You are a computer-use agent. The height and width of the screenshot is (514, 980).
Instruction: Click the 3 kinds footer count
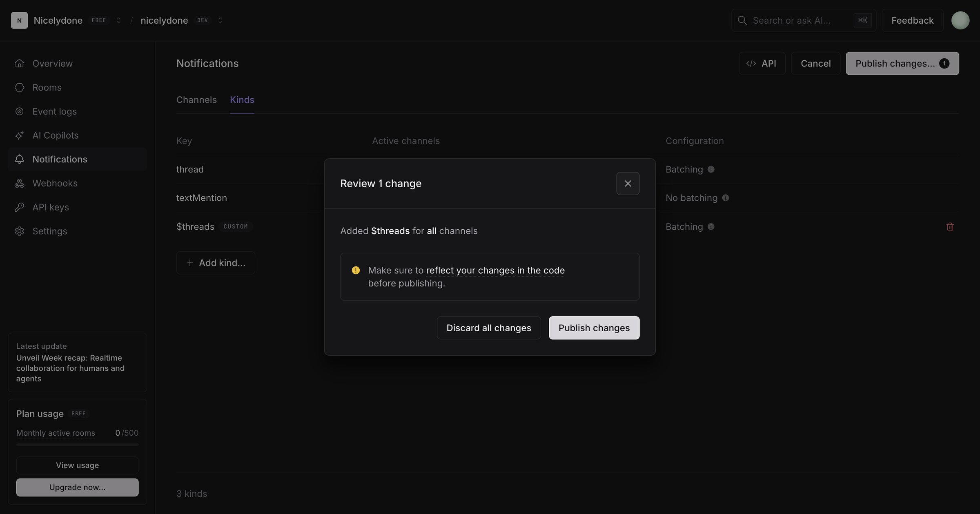(192, 494)
